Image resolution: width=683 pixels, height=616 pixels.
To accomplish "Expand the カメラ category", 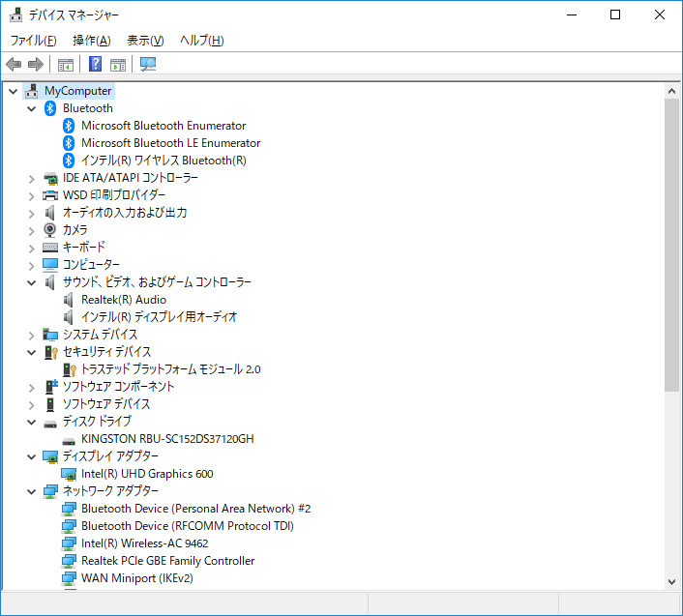I will tap(31, 231).
